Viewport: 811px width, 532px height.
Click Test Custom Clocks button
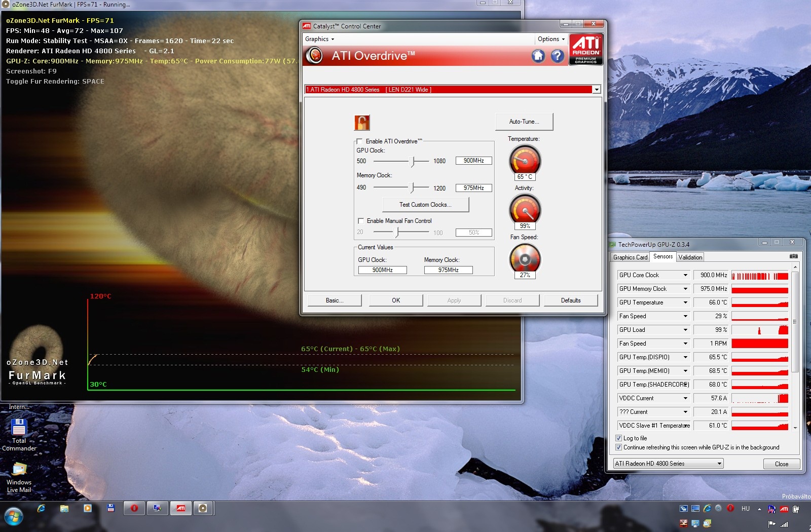[x=425, y=205]
